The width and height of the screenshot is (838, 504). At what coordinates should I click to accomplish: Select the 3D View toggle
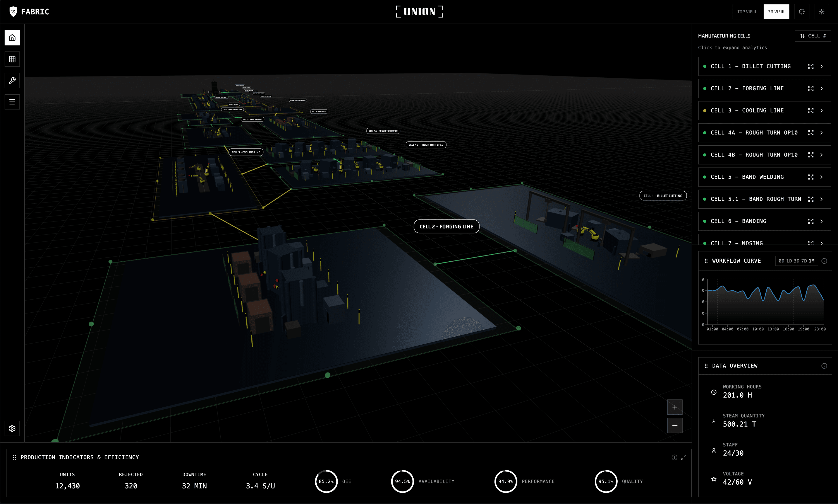[776, 12]
